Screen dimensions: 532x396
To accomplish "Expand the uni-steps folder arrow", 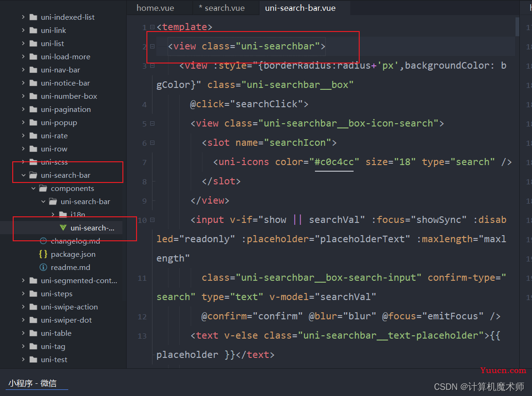I will click(x=23, y=293).
